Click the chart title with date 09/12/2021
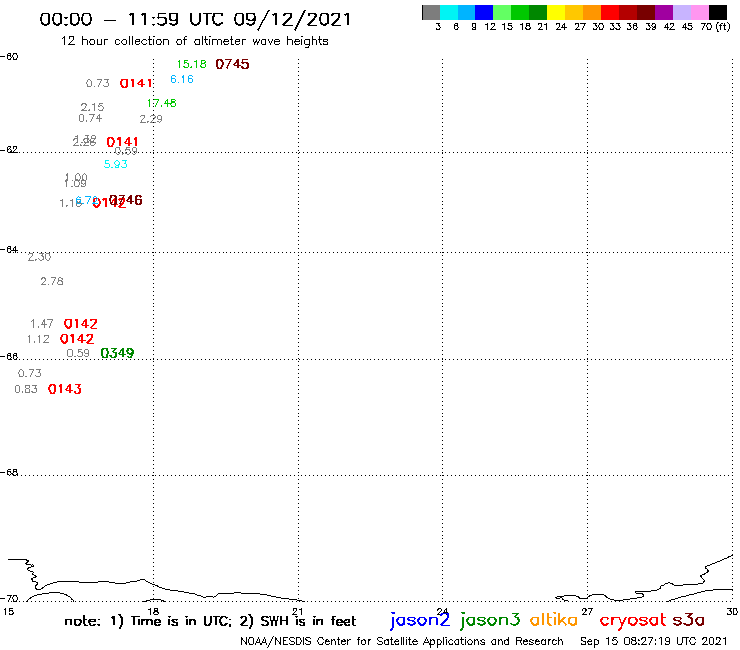 click(195, 19)
